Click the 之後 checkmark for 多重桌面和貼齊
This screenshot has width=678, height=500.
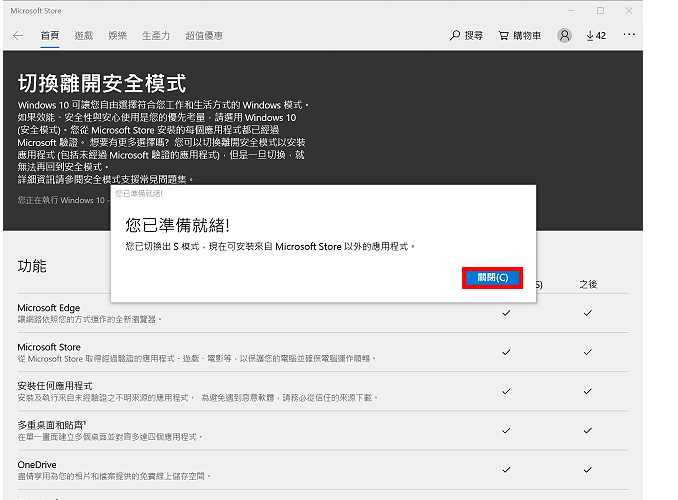click(x=588, y=430)
